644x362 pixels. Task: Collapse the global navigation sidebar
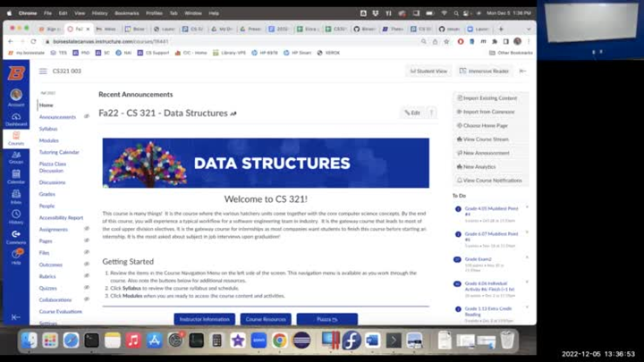[x=16, y=317]
